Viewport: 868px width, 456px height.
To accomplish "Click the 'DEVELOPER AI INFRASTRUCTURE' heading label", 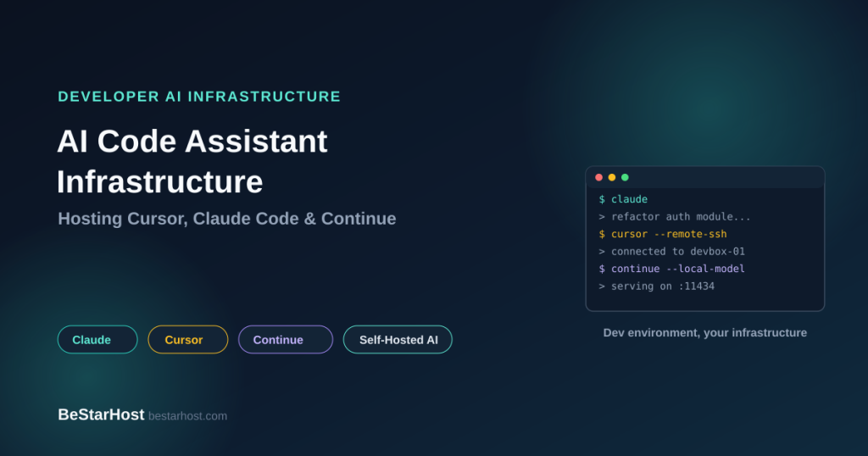I will pos(199,97).
